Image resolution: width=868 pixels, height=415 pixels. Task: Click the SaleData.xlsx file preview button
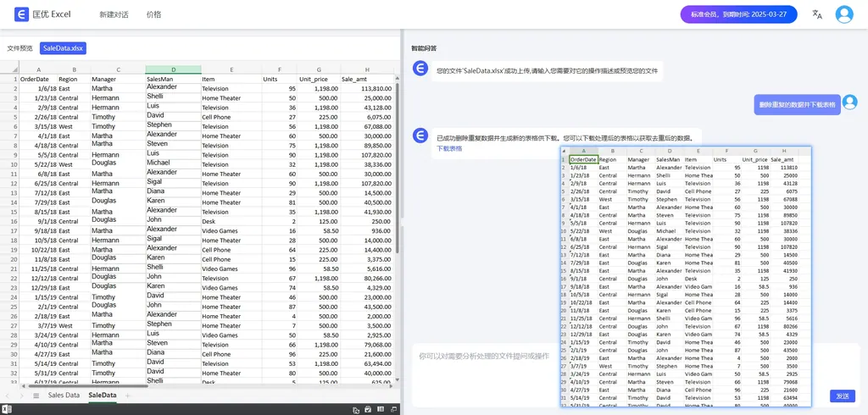(x=63, y=48)
